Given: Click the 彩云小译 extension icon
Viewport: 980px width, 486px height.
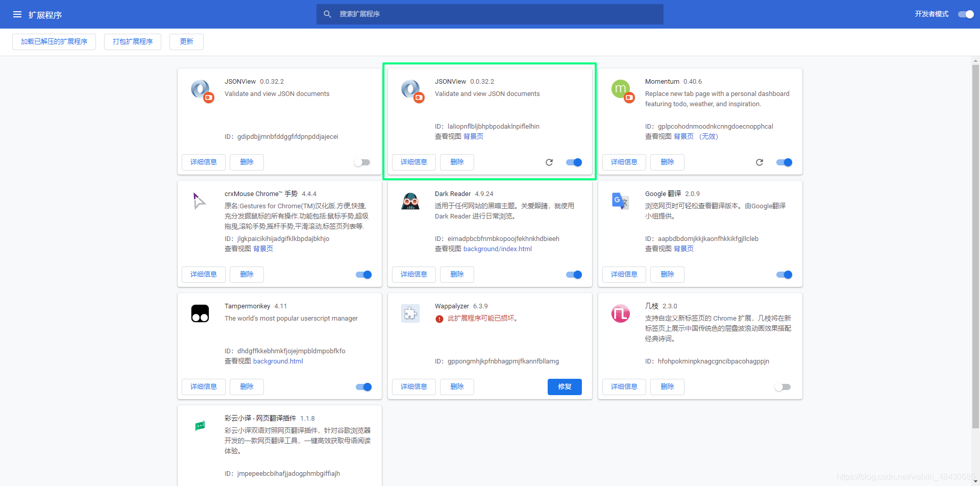Looking at the screenshot, I should coord(200,426).
